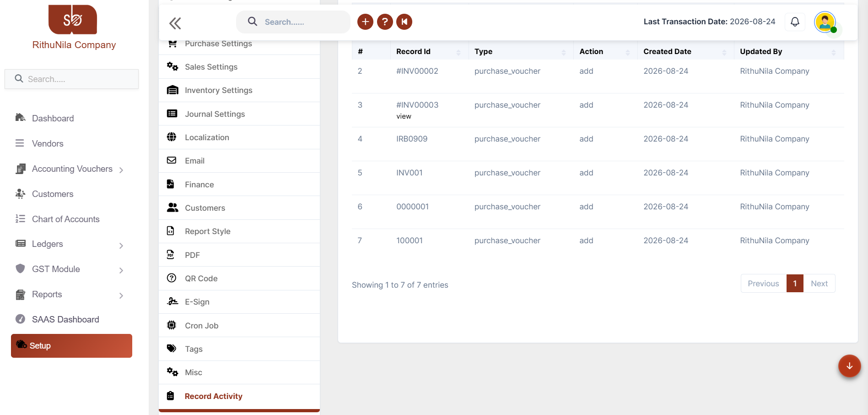Image resolution: width=868 pixels, height=415 pixels.
Task: Click the Setup sidebar button
Action: [71, 346]
